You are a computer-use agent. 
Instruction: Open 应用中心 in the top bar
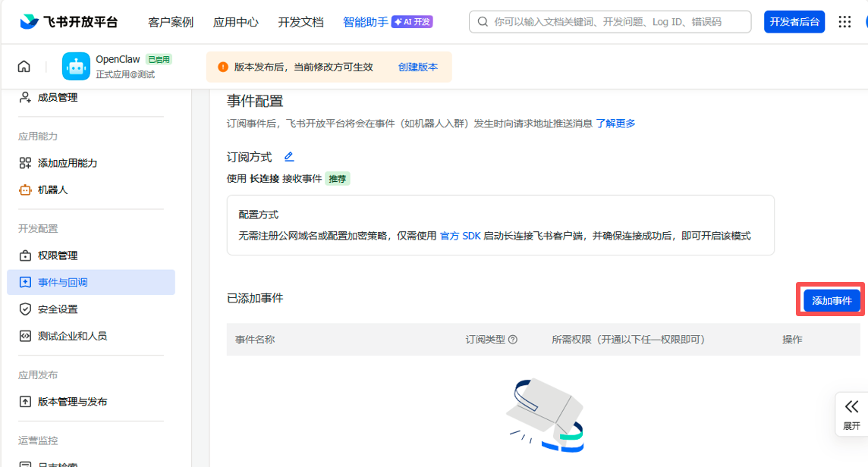pyautogui.click(x=236, y=23)
